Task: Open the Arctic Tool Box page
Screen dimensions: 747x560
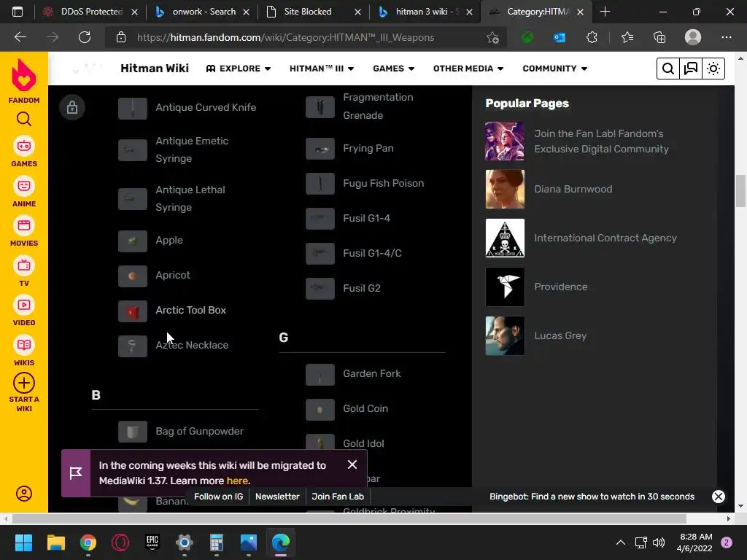Action: 190,310
